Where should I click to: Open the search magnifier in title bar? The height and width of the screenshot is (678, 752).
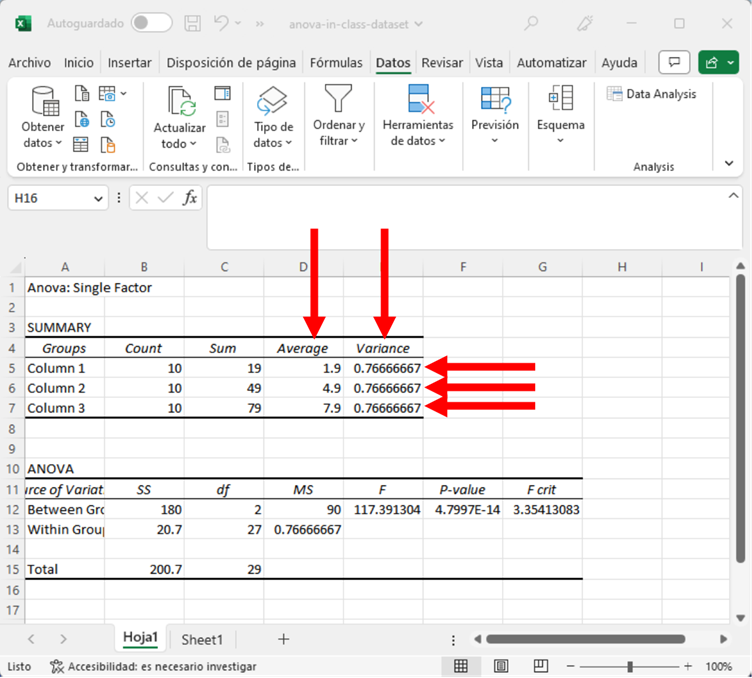pos(531,23)
